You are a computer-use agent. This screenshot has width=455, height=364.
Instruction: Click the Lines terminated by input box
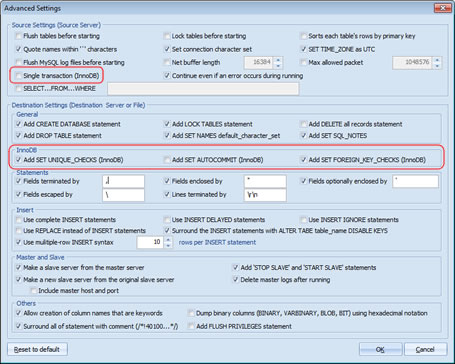(x=265, y=195)
